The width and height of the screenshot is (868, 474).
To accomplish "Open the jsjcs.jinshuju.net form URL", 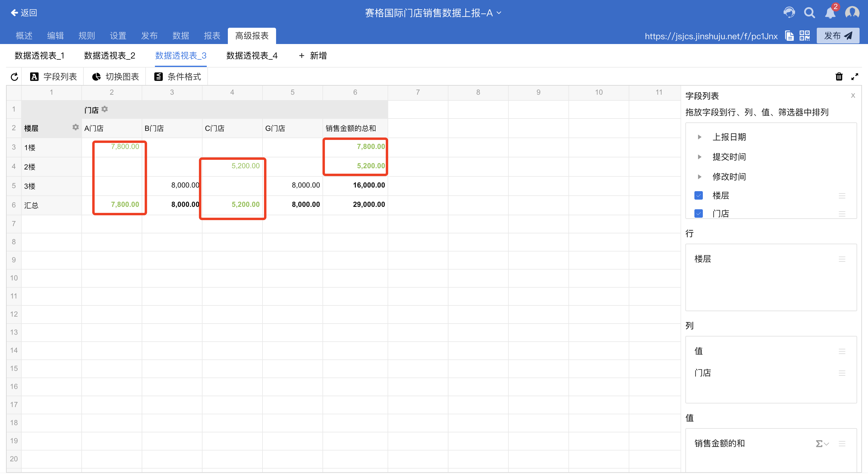I will pyautogui.click(x=711, y=36).
